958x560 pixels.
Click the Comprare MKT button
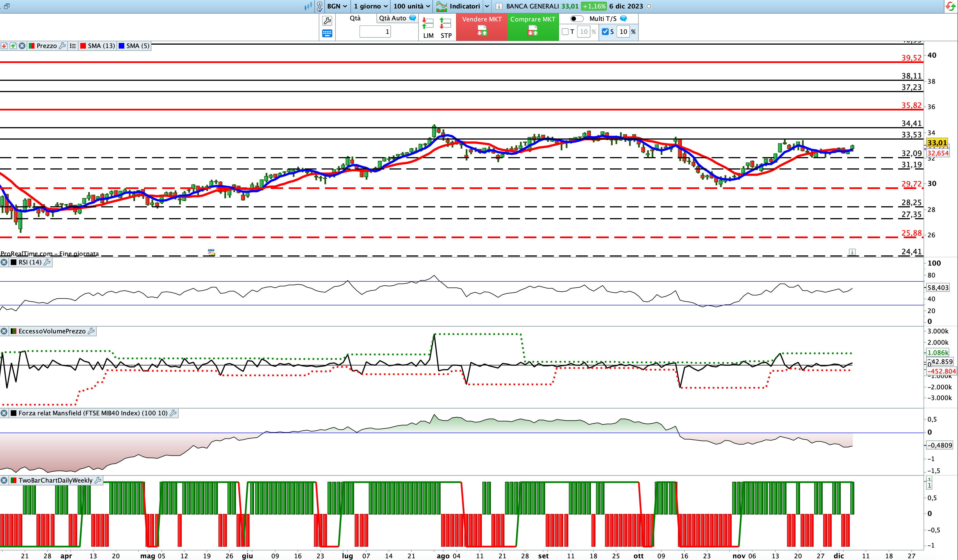tap(533, 27)
